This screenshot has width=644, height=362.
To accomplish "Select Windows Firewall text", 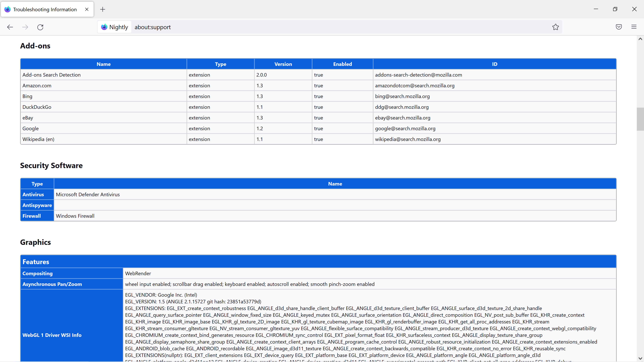I will [75, 216].
